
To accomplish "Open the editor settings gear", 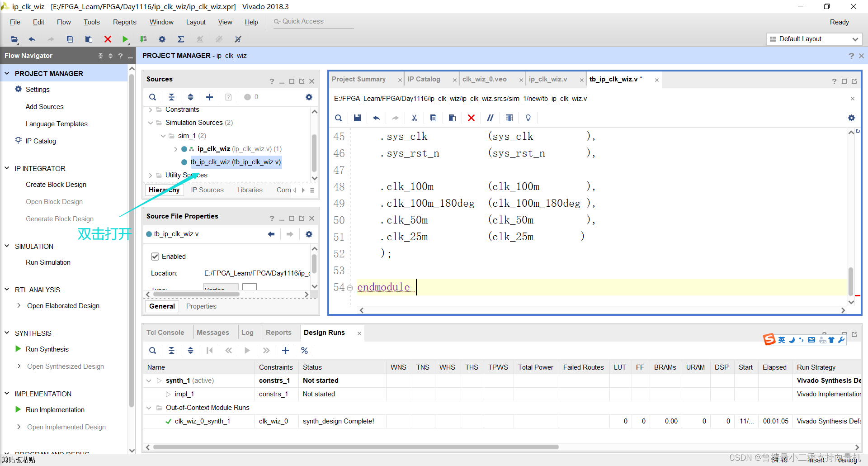I will [x=851, y=118].
